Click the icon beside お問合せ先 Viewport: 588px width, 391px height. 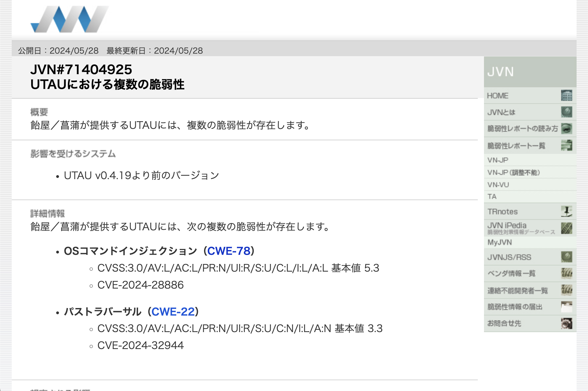(566, 323)
